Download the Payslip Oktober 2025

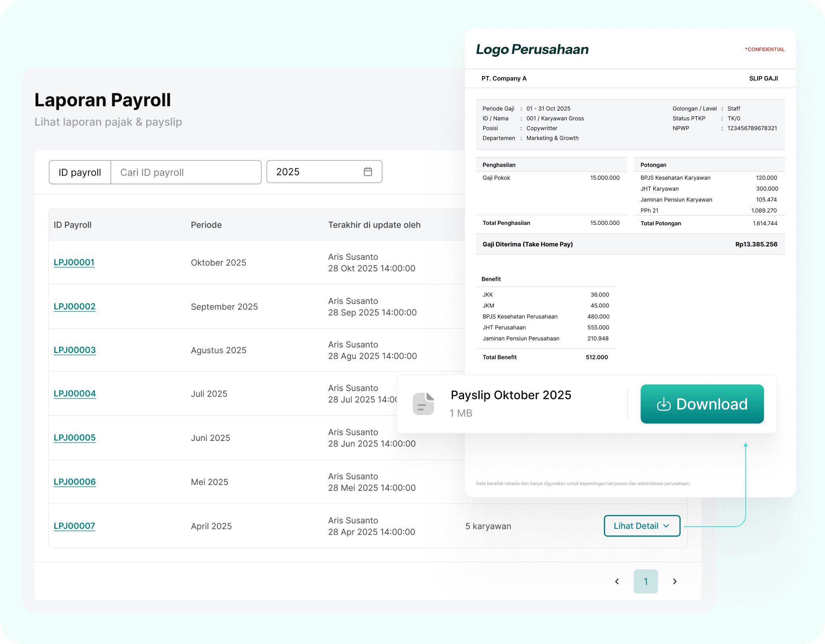[702, 404]
